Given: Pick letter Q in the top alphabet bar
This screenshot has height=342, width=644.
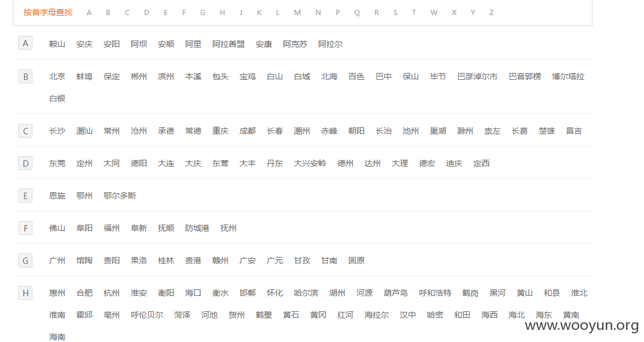Looking at the screenshot, I should (x=357, y=13).
